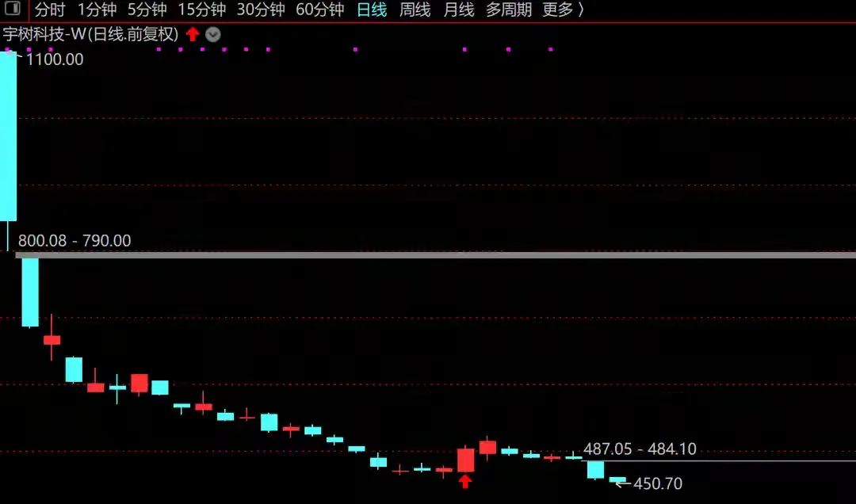Screen dimensions: 856x504
Task: Switch to 分时 intraday view
Action: [x=50, y=10]
